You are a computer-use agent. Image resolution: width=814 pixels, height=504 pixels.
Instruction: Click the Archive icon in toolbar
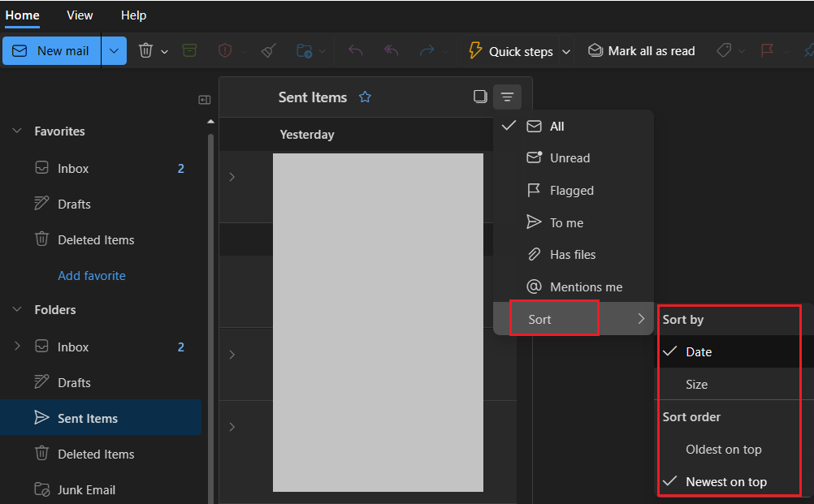(x=189, y=51)
